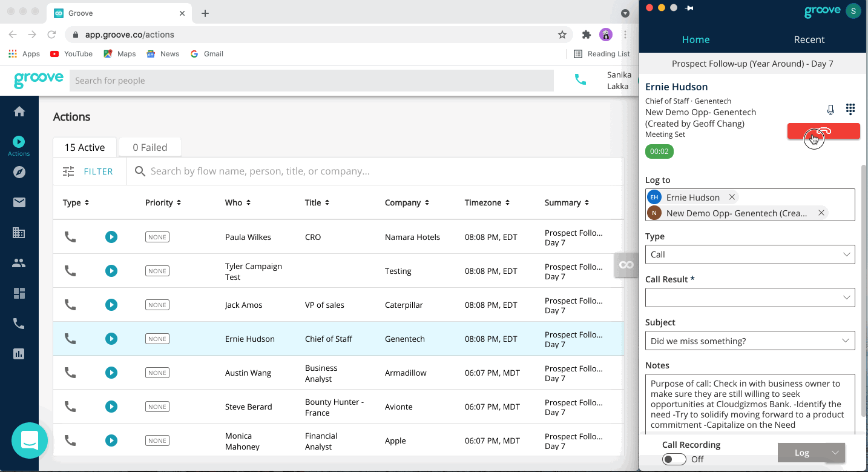868x472 pixels.
Task: Click the teal phone icon in header
Action: click(580, 79)
